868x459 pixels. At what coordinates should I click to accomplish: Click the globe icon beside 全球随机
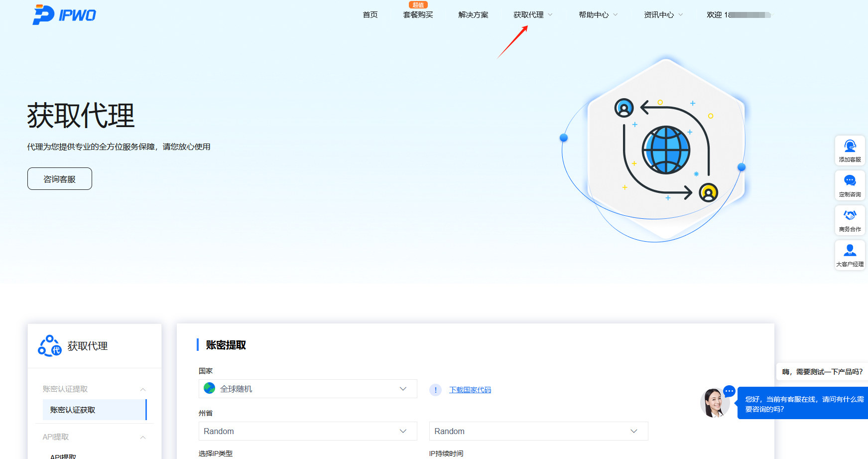click(x=209, y=388)
